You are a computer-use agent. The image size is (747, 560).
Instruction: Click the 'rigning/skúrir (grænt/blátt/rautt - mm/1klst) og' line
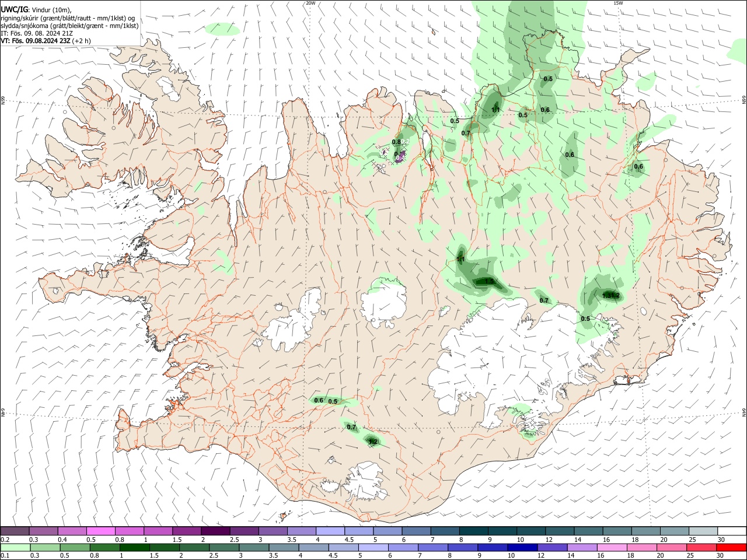[68, 18]
